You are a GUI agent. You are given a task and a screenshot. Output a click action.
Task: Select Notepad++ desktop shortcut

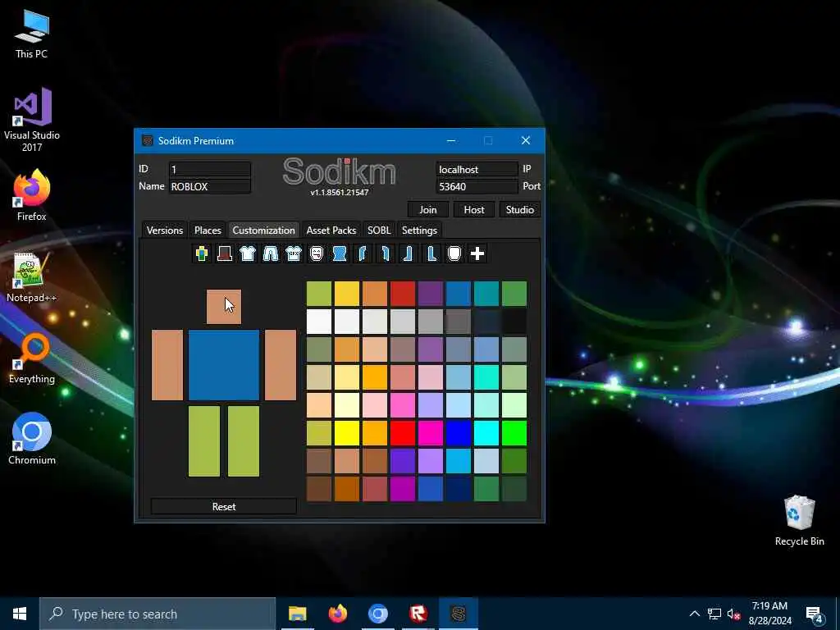click(32, 277)
